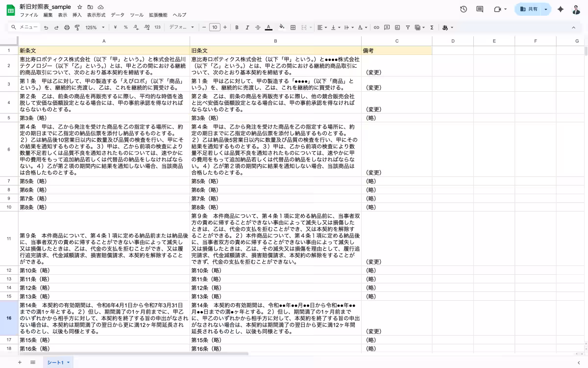Click the font size input field
Image resolution: width=588 pixels, height=368 pixels.
click(x=215, y=27)
